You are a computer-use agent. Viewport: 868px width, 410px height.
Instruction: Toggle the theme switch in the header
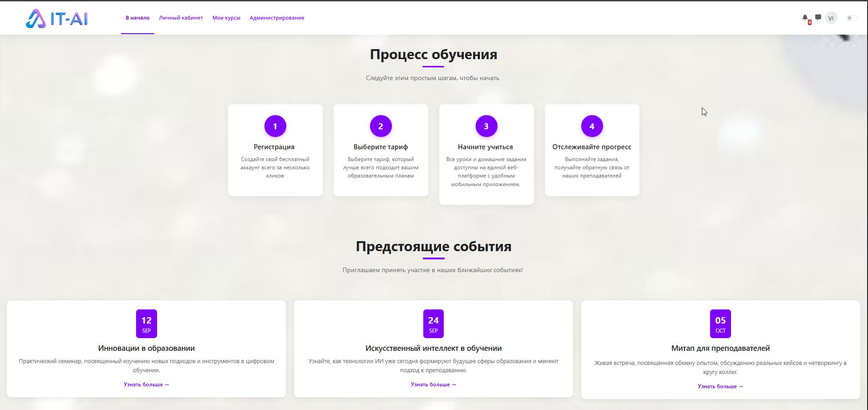[x=851, y=18]
